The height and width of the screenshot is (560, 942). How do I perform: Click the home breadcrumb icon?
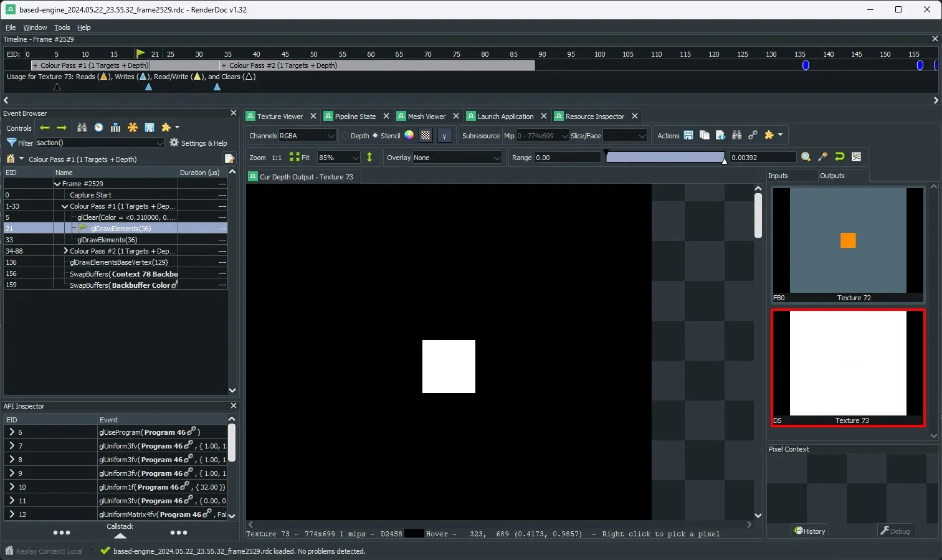pos(10,159)
